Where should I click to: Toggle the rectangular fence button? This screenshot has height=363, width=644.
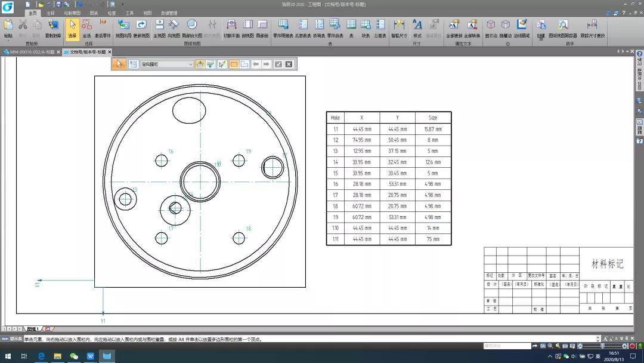click(234, 64)
